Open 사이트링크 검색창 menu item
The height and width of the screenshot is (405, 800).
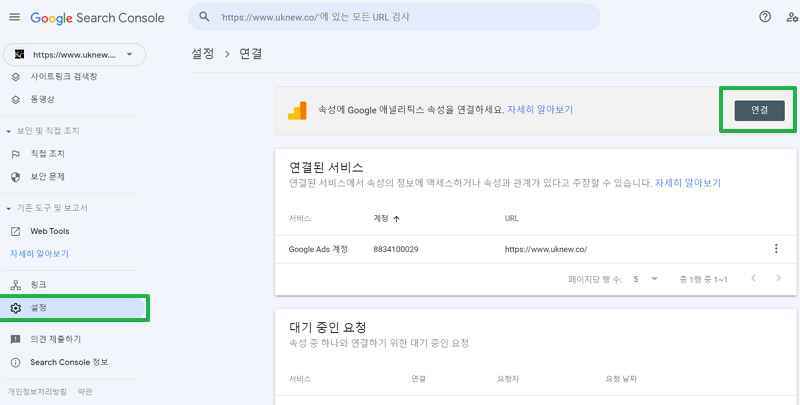(64, 77)
